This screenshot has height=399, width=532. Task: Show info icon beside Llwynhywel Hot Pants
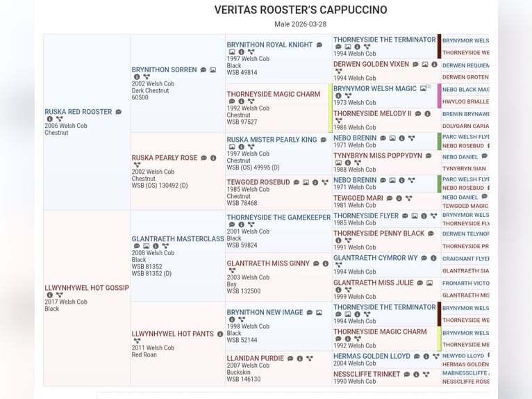(220, 334)
